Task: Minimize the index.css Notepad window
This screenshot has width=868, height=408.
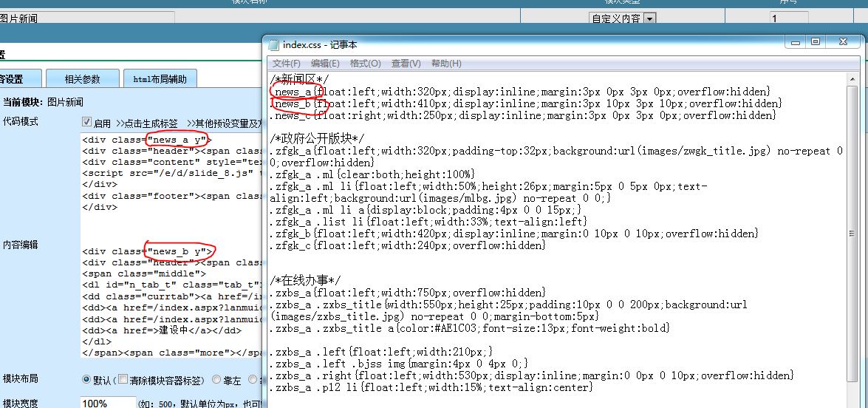Action: 796,42
